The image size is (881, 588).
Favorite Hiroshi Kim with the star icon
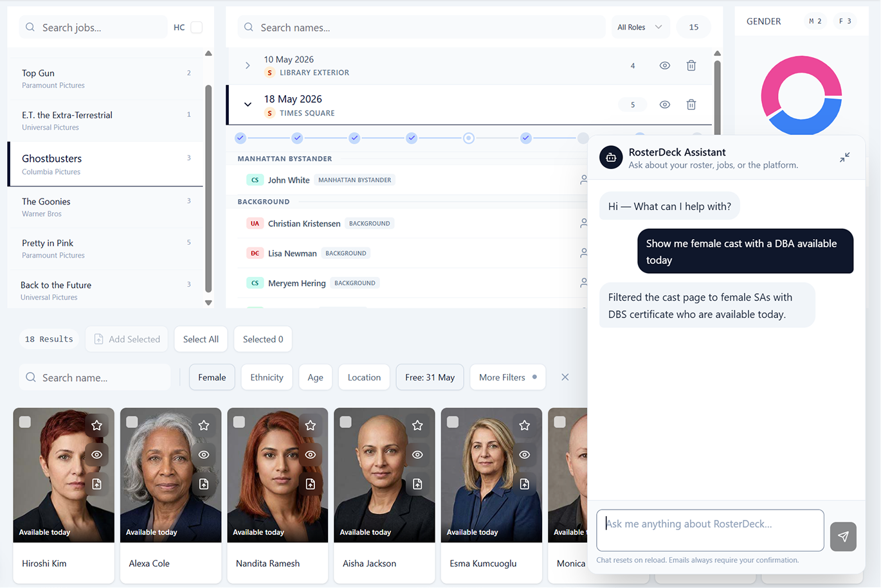tap(96, 425)
